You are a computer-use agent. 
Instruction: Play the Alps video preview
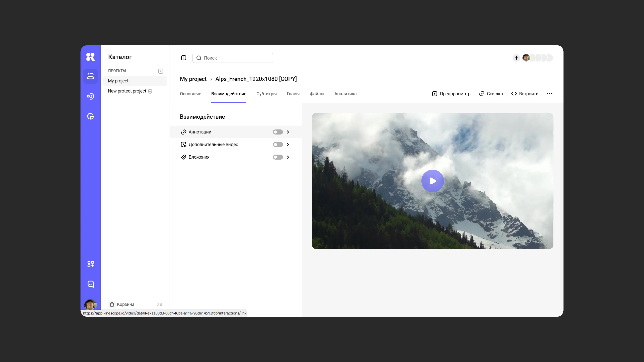[x=433, y=181]
